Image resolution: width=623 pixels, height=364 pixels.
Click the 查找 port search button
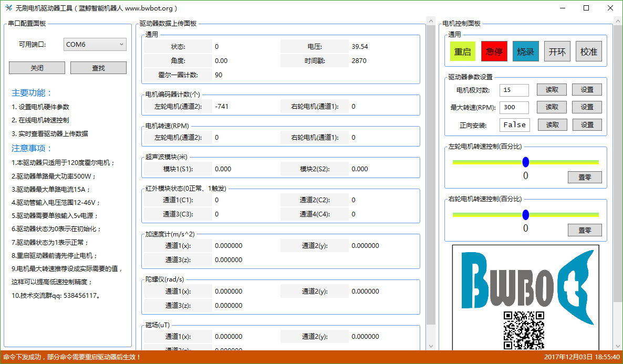[98, 68]
